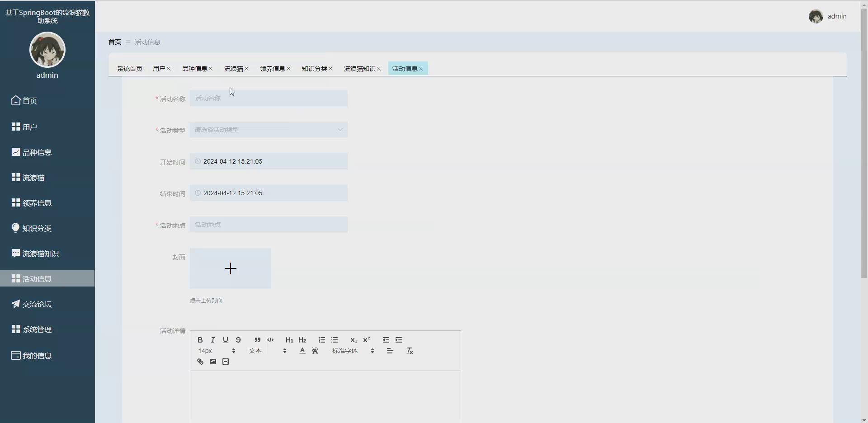Switch to the 领养信息 tab
The image size is (868, 423).
coord(272,69)
